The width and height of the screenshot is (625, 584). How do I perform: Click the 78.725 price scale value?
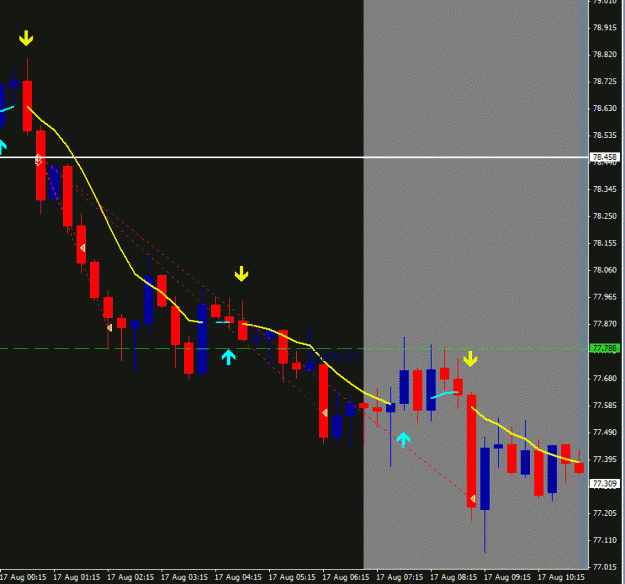coord(605,81)
